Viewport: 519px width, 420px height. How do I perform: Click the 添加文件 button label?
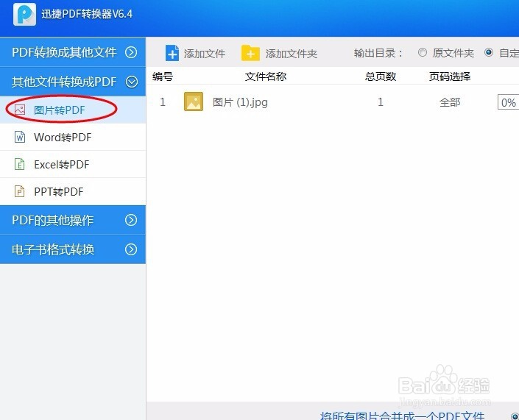[205, 54]
